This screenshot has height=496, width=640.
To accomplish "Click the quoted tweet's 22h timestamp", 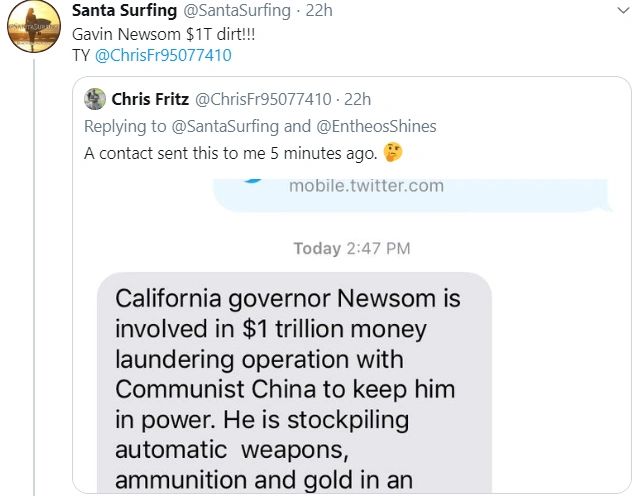I will point(357,99).
